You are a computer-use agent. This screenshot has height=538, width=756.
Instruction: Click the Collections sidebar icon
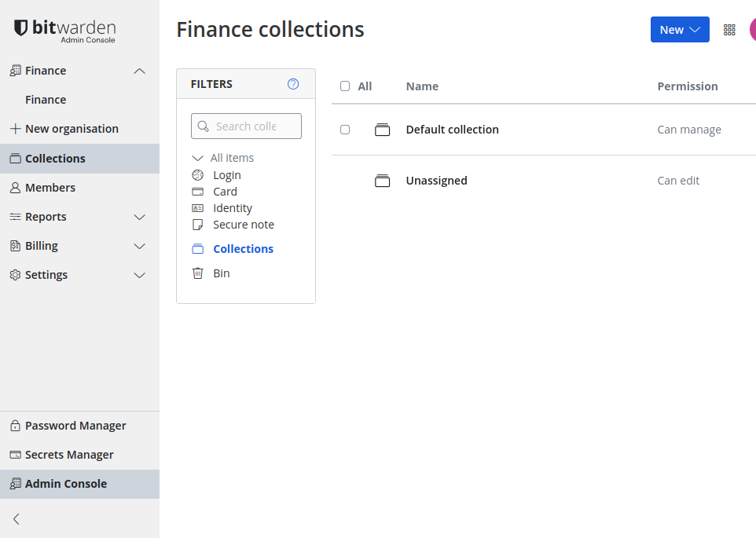pos(16,159)
